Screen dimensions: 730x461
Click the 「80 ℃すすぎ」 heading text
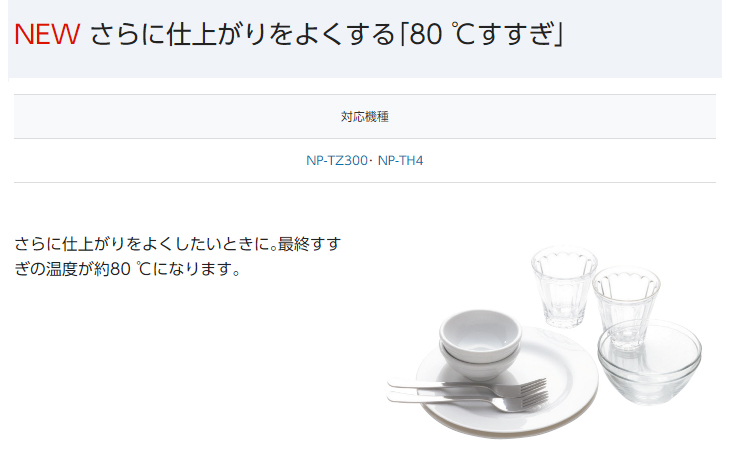point(481,34)
